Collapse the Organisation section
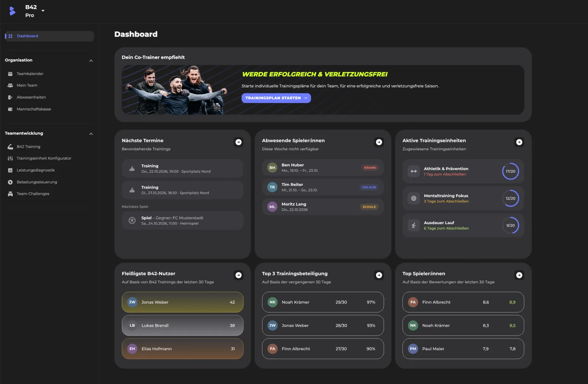The image size is (588, 384). click(91, 60)
